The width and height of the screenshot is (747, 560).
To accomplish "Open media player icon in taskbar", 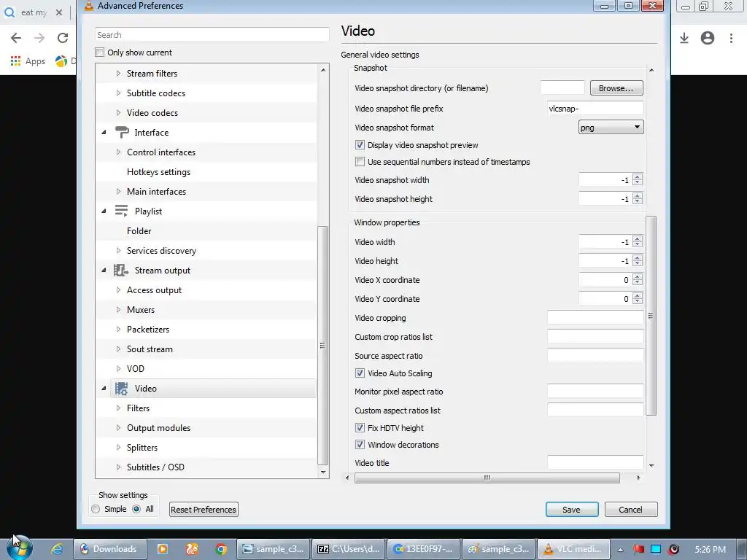I will (163, 549).
